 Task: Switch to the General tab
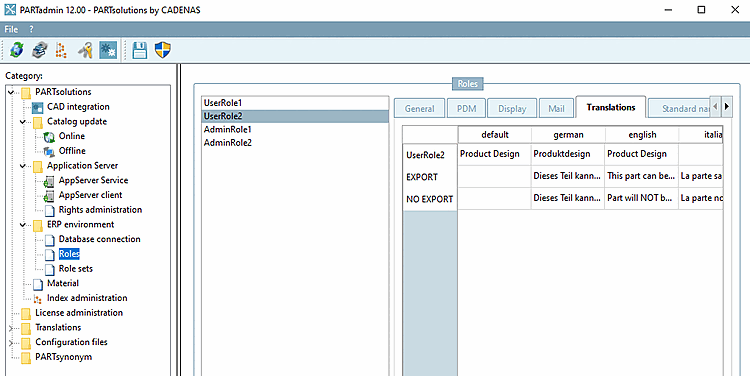pos(419,109)
